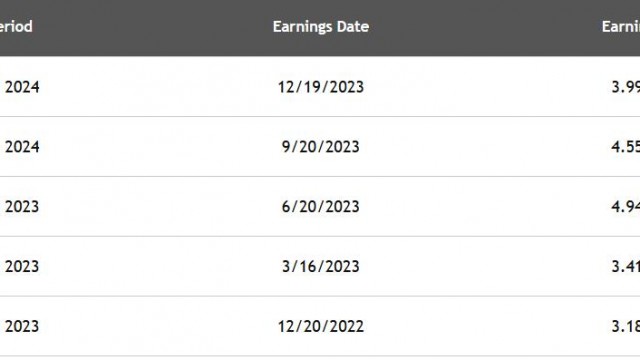Select the 9/20/2023 earnings date cell

point(321,147)
